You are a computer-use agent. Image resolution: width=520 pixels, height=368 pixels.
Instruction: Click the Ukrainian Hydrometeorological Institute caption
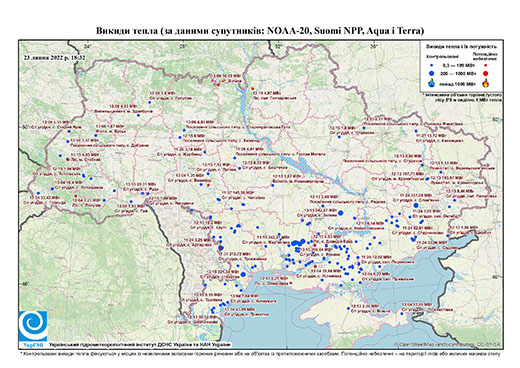(139, 344)
